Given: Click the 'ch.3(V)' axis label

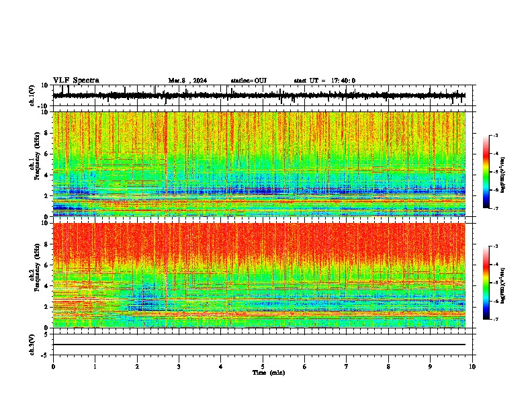Looking at the screenshot, I should [x=32, y=345].
